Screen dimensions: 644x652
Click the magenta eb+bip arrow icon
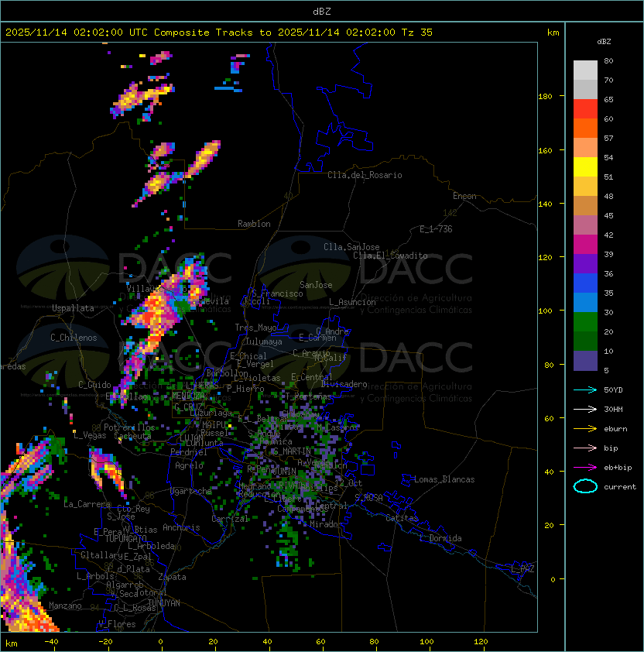point(585,468)
